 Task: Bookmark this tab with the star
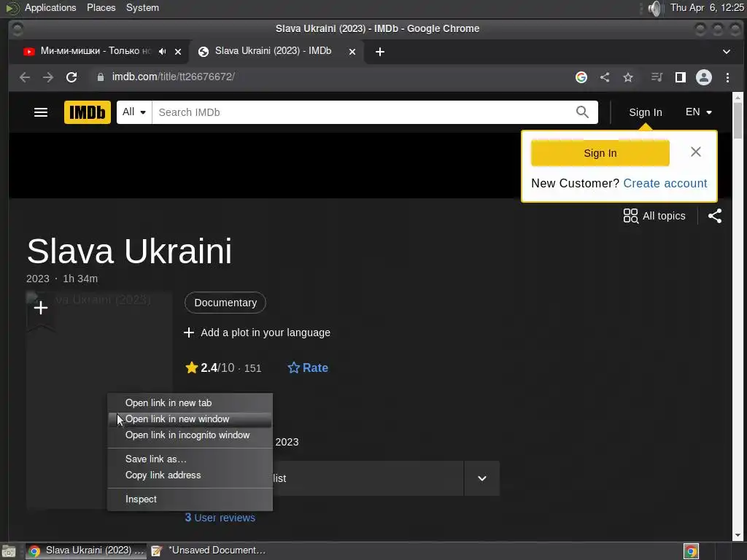628,77
